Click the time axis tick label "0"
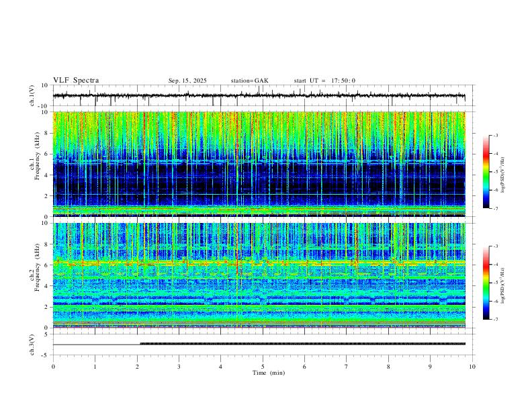The height and width of the screenshot is (411, 532). [53, 367]
